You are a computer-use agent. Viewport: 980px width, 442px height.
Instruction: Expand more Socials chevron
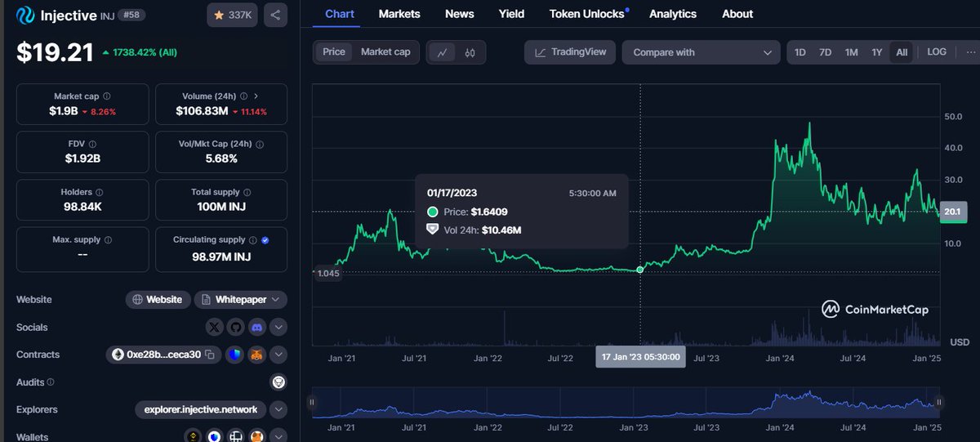pos(278,328)
